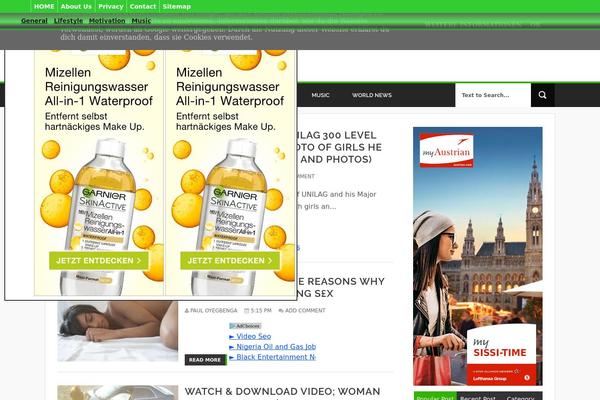Screen dimensions: 600x400
Task: Go to the HOME top menu item
Action: 44,7
